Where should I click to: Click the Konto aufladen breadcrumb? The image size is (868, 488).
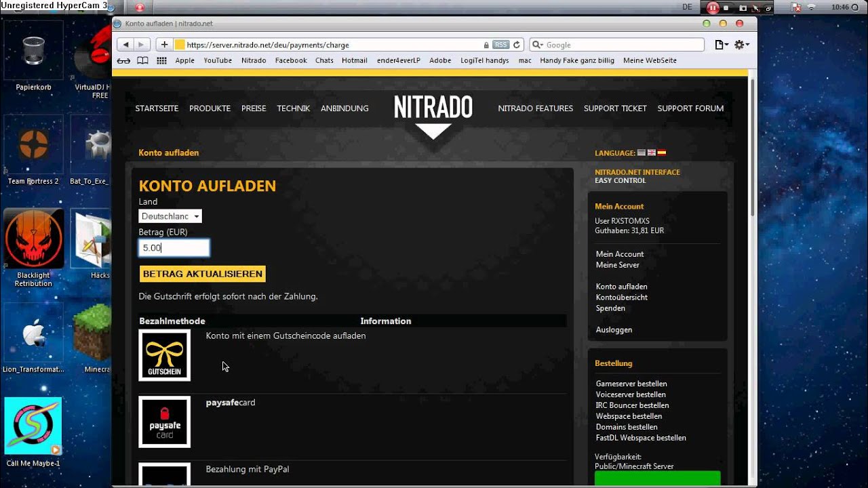[169, 153]
